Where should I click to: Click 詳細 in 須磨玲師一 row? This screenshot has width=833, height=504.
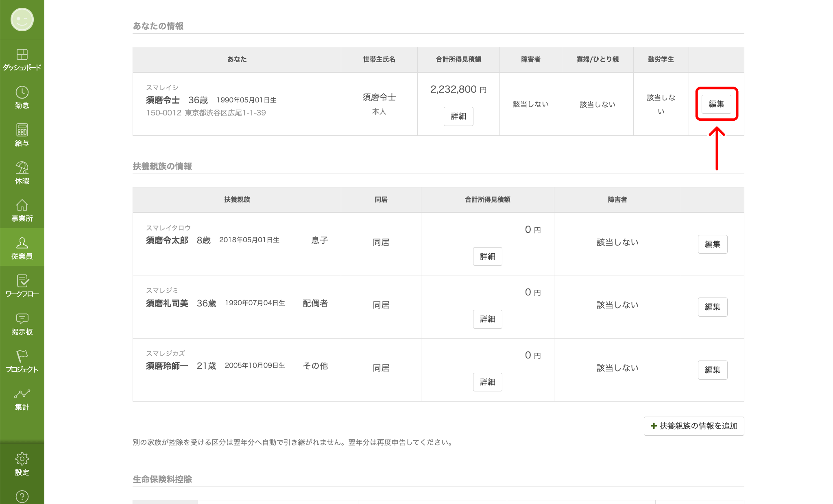click(x=488, y=382)
